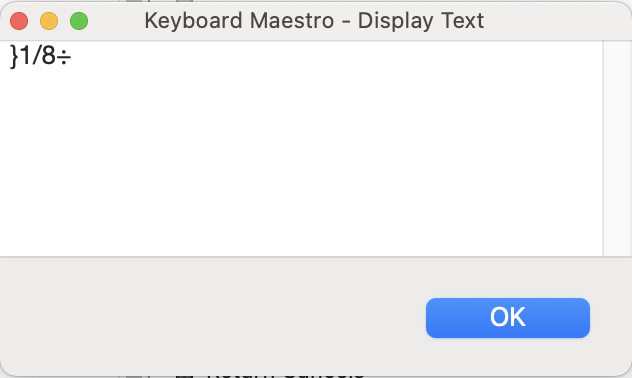
Task: Click title bar space between buttons and title
Action: pyautogui.click(x=116, y=21)
